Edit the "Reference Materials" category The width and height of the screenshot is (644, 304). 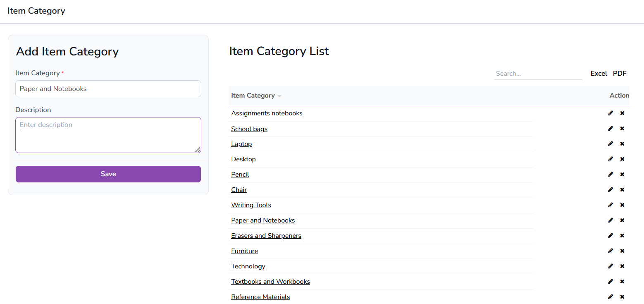(611, 297)
